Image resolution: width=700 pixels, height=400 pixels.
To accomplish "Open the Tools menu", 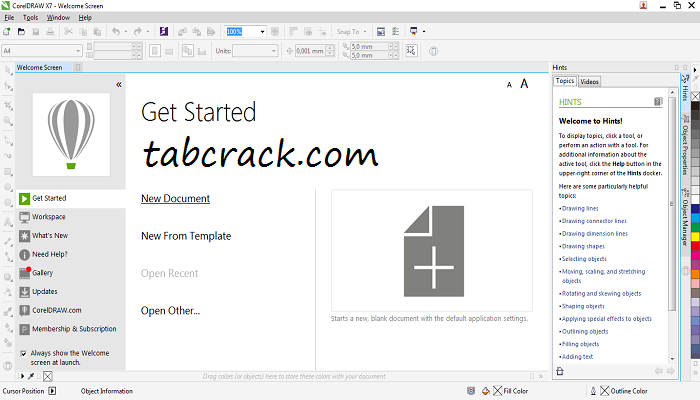I will 30,18.
